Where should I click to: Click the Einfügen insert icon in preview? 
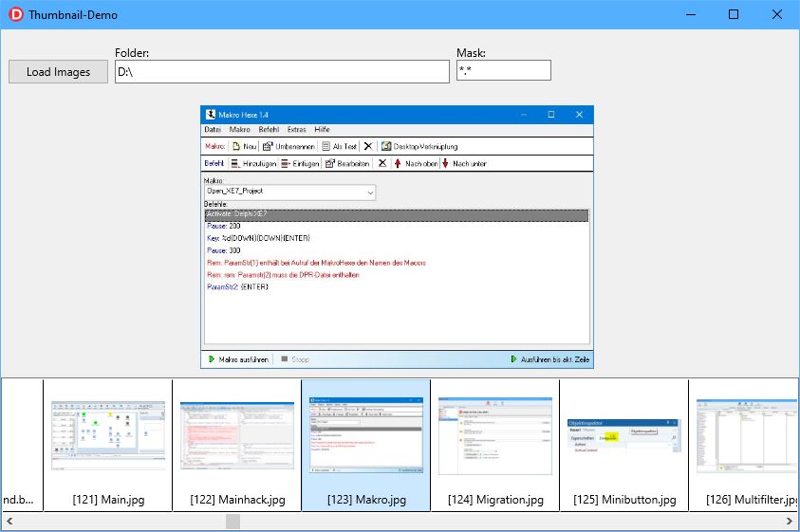[x=286, y=164]
